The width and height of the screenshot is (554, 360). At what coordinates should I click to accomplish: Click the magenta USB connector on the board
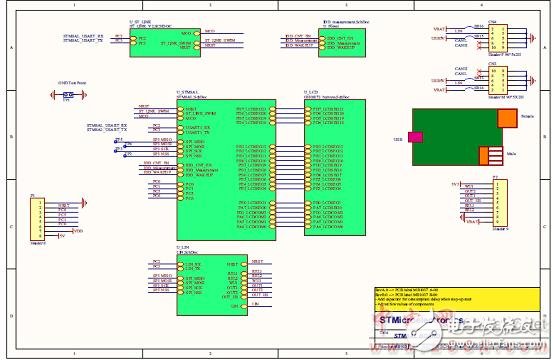click(416, 137)
